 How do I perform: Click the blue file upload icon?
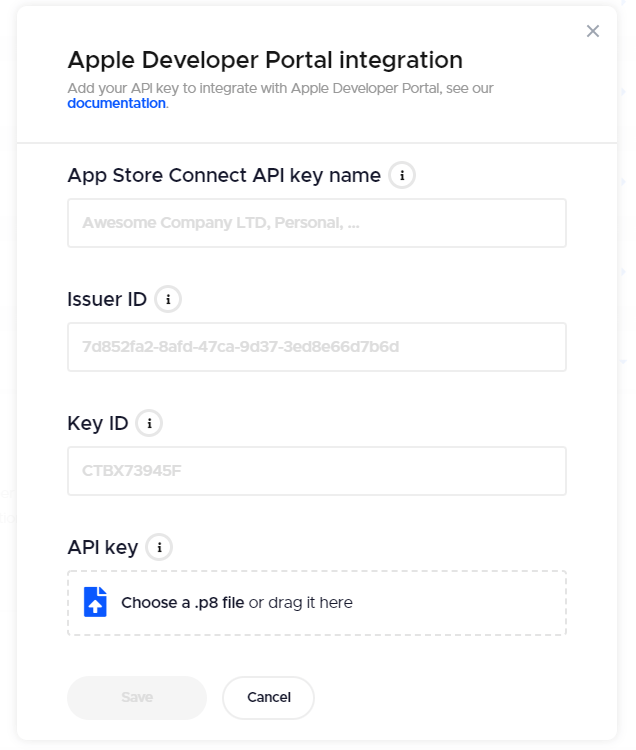click(x=95, y=602)
